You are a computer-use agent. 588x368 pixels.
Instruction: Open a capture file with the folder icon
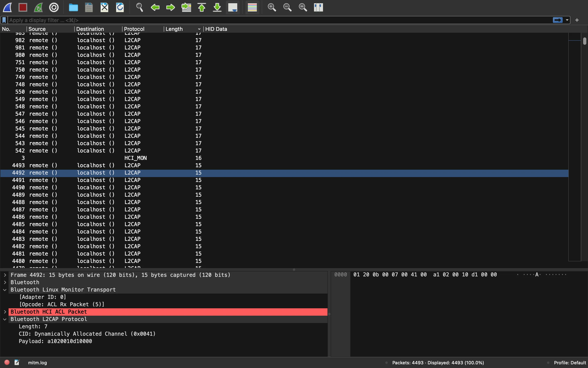(73, 7)
